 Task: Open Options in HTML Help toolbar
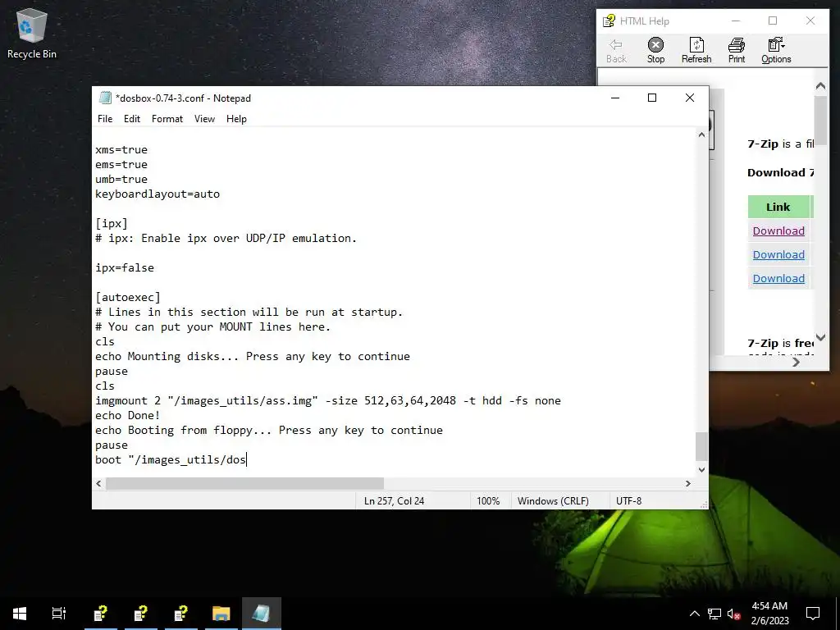(776, 51)
